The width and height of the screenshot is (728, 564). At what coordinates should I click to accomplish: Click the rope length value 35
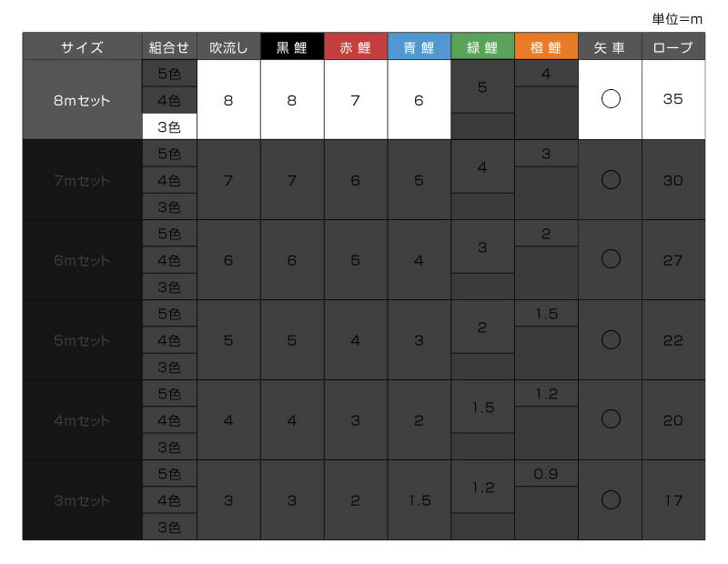point(673,100)
